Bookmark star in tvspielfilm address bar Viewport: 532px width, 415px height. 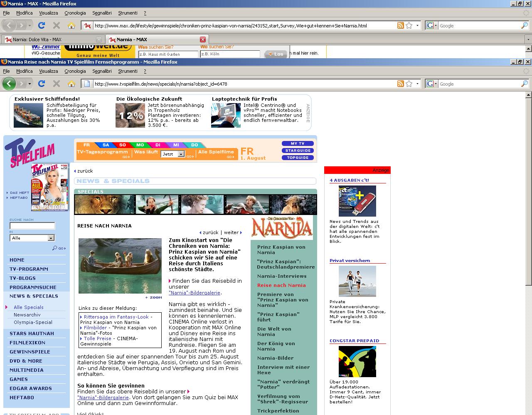pos(409,84)
